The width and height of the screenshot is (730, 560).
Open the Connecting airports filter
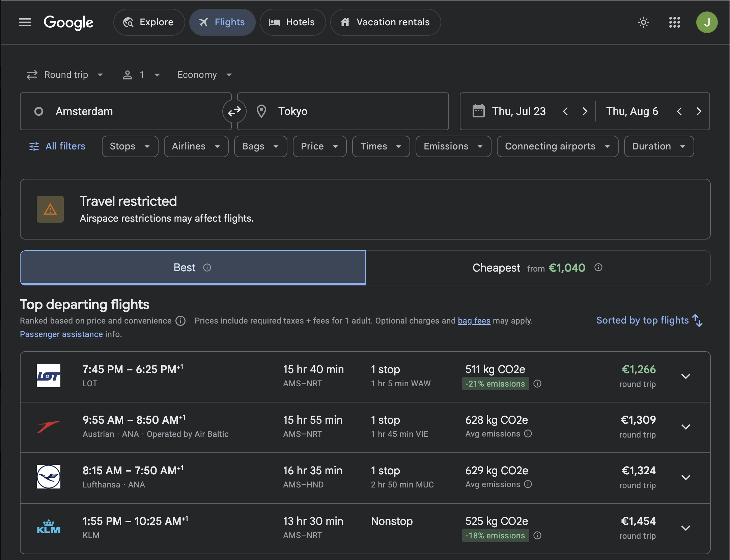(558, 146)
